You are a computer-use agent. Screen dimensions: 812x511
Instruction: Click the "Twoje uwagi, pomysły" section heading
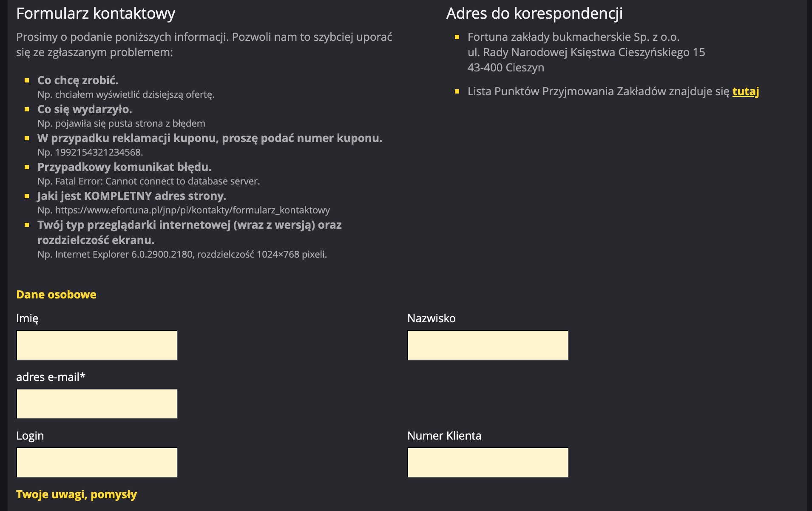[77, 494]
